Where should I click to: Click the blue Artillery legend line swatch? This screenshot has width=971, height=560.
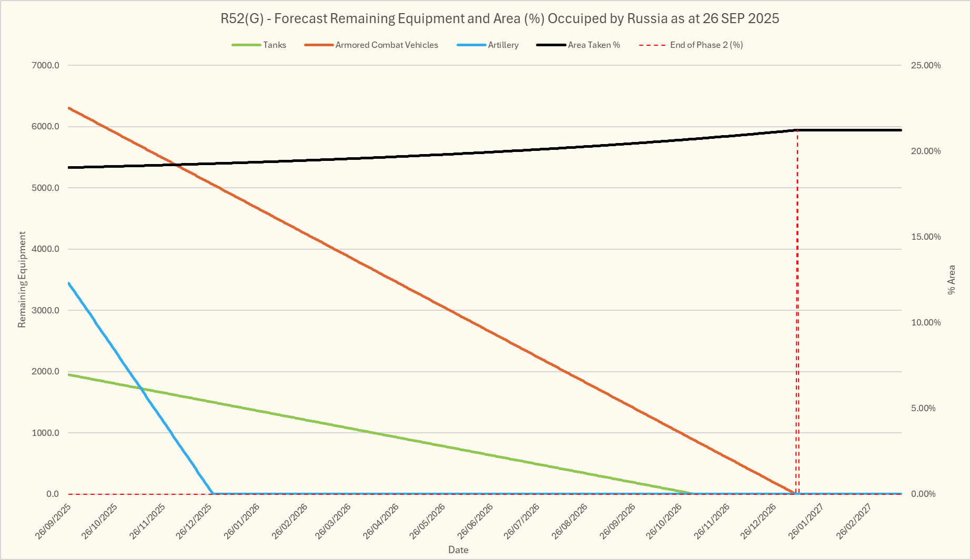[471, 45]
